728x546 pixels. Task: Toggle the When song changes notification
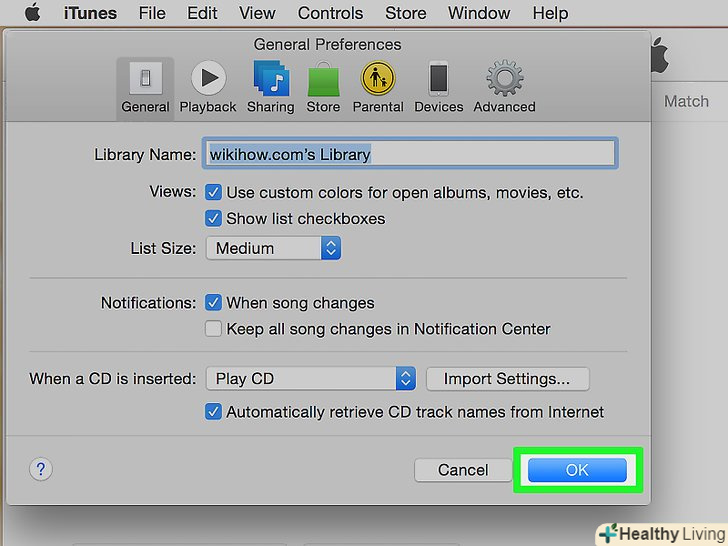[x=213, y=302]
